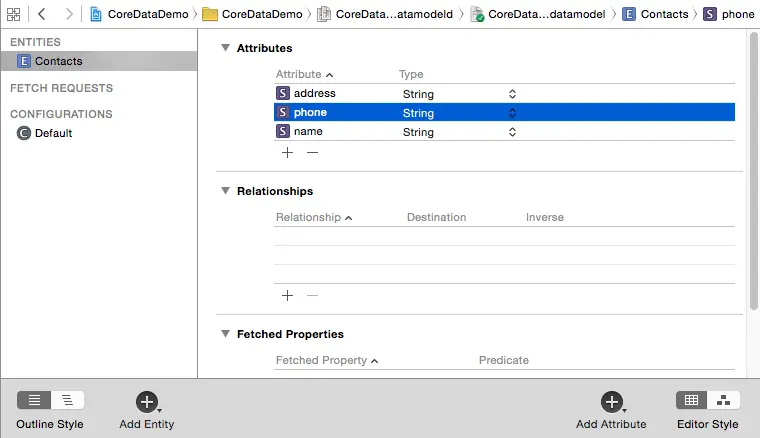Click the Destination column header
760x438 pixels.
[x=436, y=217]
